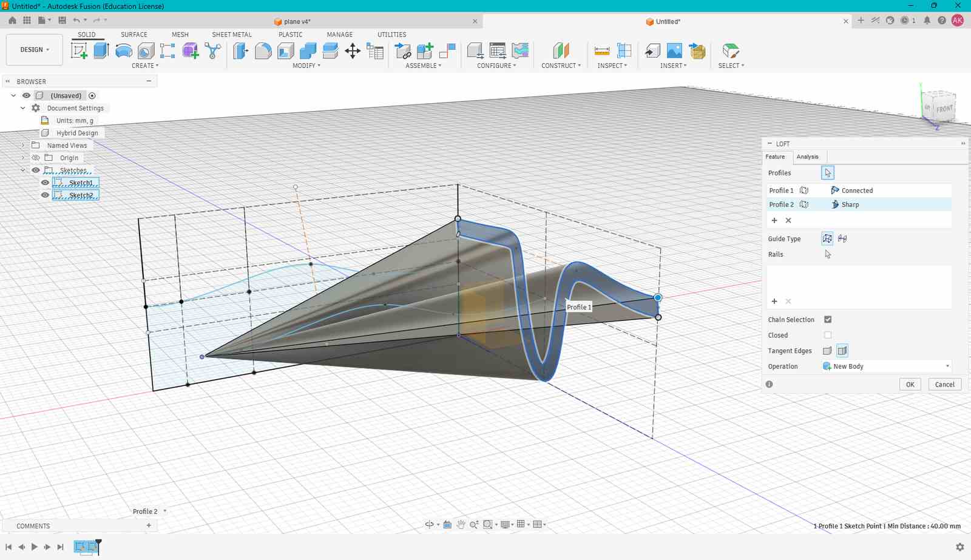Click the Home icon in top bar
Viewport: 971px width, 560px height.
pyautogui.click(x=12, y=20)
